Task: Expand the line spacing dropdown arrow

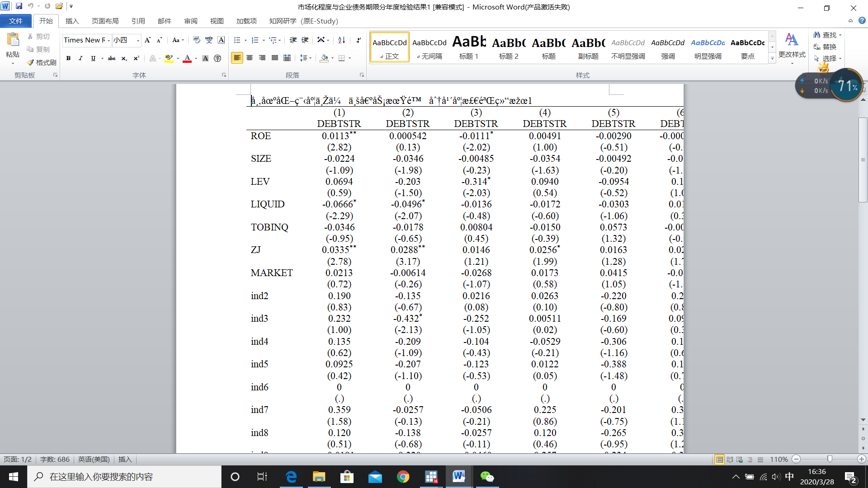Action: [310, 58]
